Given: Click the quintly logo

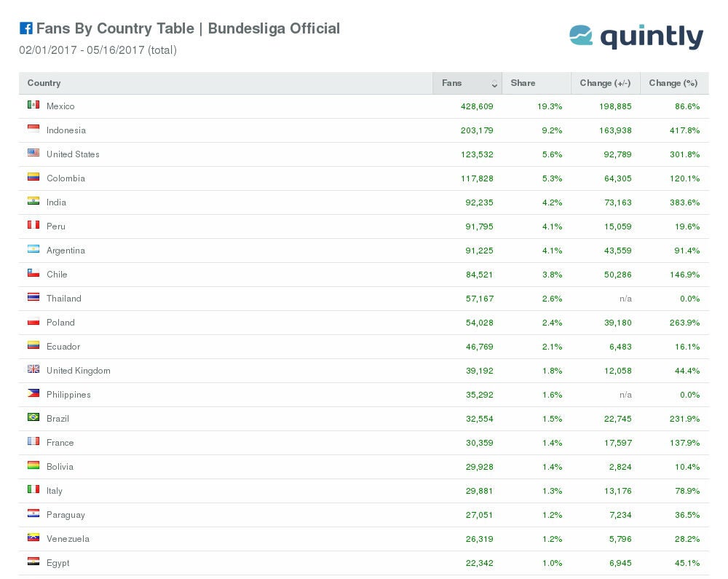Looking at the screenshot, I should pyautogui.click(x=636, y=36).
